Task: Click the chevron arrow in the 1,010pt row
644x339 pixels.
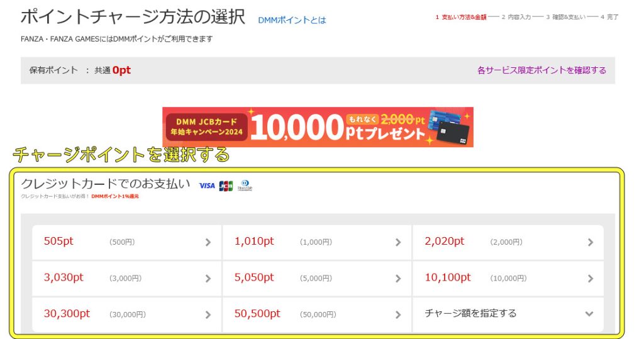Action: [398, 242]
